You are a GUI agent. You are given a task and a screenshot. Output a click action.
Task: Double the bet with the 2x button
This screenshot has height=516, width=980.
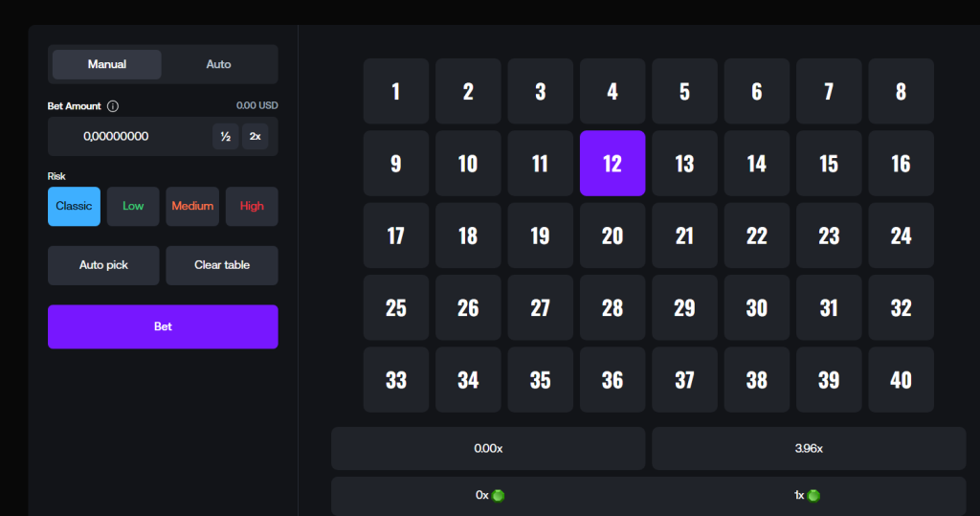pos(255,137)
